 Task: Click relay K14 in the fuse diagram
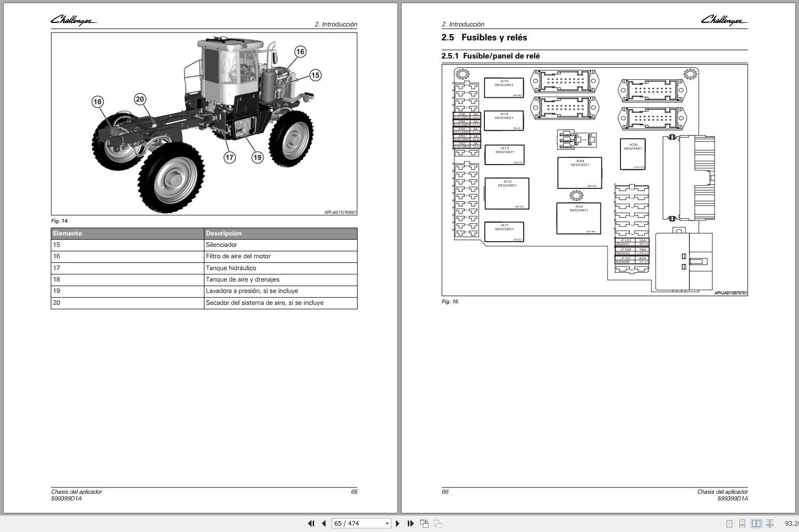[504, 121]
